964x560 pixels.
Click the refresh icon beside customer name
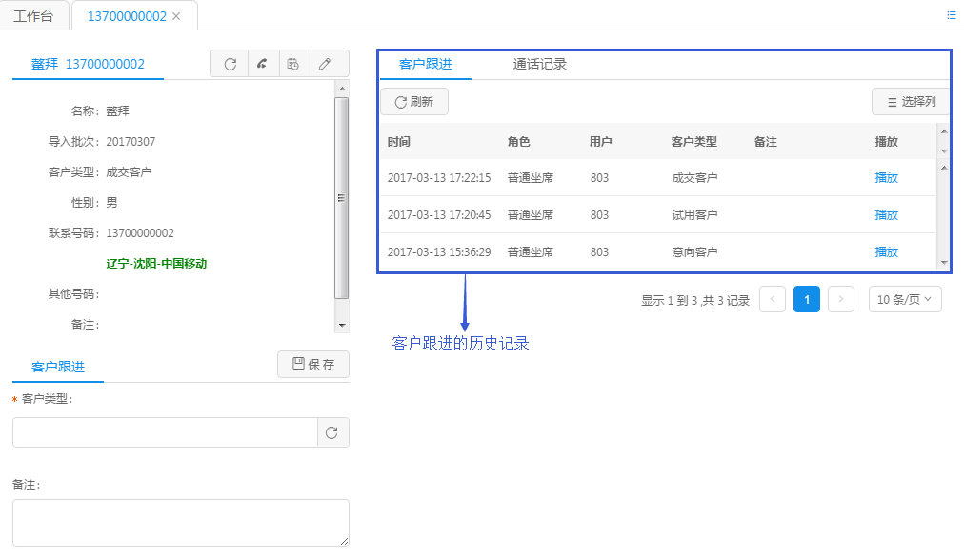point(230,64)
